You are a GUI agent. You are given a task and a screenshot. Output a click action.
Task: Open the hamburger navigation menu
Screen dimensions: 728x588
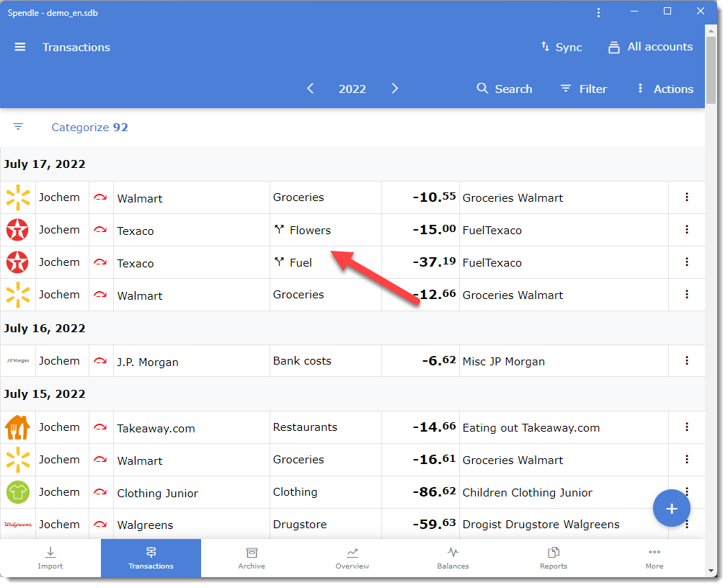pyautogui.click(x=20, y=48)
